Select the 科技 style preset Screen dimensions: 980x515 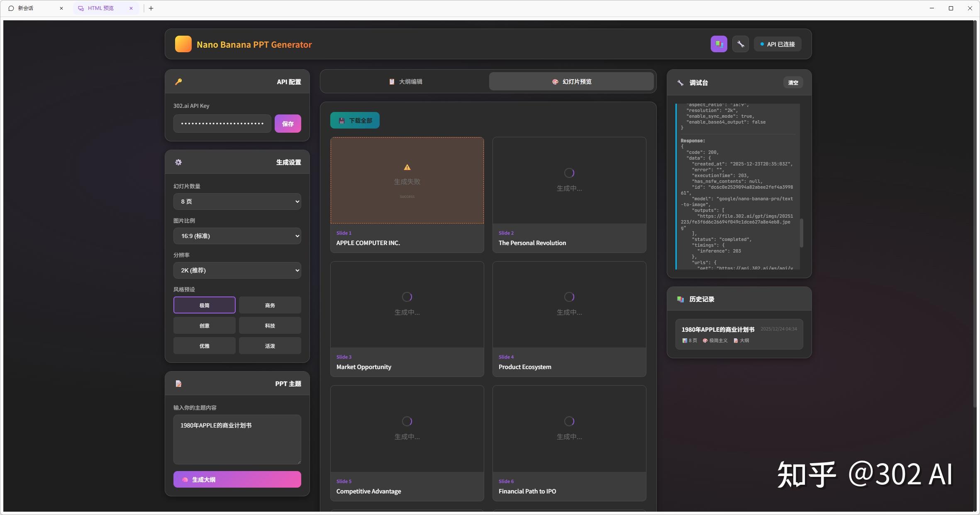pos(270,326)
